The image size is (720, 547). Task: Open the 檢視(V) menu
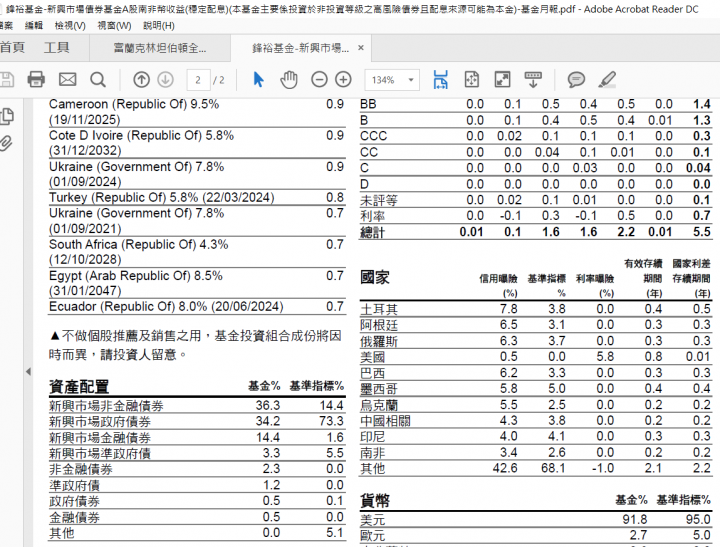click(x=70, y=26)
